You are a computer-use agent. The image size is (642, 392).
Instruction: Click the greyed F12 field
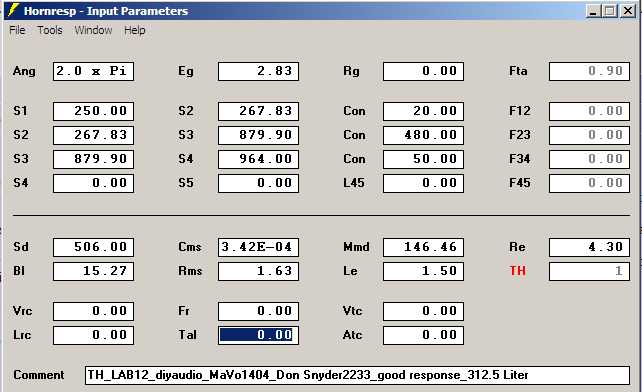[x=589, y=111]
